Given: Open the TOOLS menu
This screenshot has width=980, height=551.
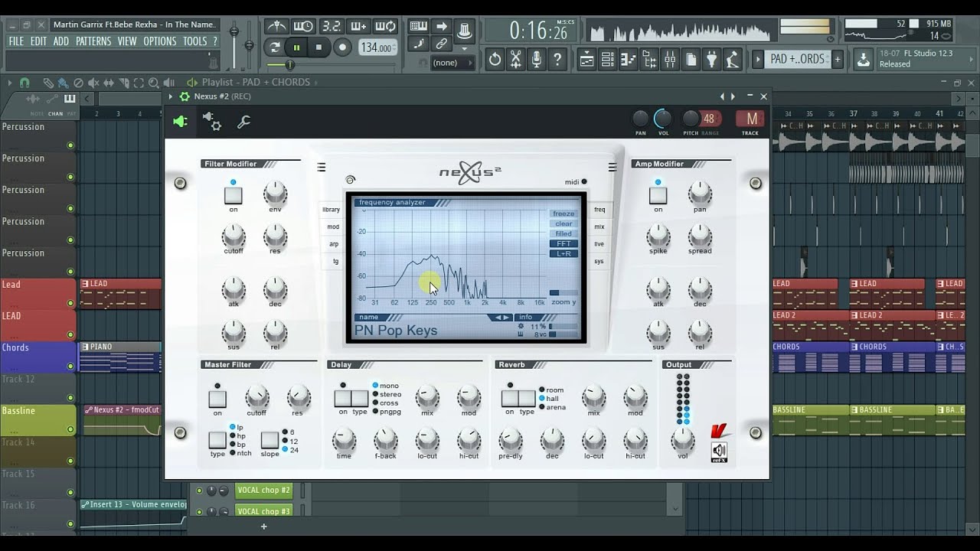Looking at the screenshot, I should pyautogui.click(x=194, y=41).
